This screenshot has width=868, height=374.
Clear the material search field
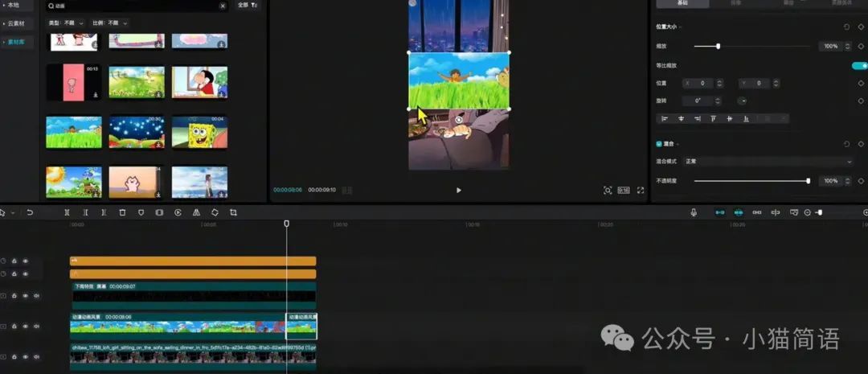coord(223,6)
